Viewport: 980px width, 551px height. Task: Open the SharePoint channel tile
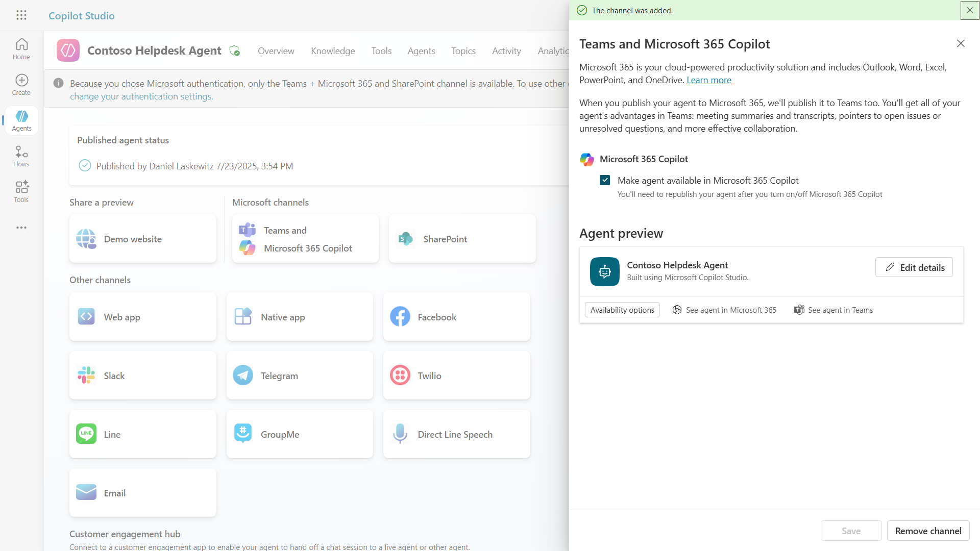pyautogui.click(x=462, y=239)
